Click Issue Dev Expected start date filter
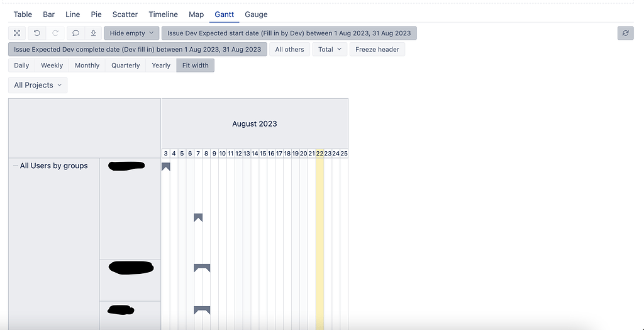Viewport: 644px width, 330px height. (x=289, y=33)
